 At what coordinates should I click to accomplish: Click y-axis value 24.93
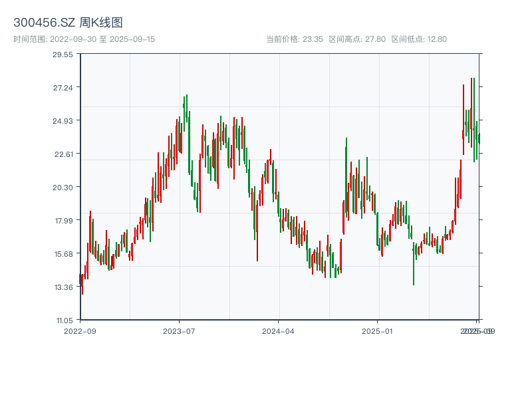(63, 121)
